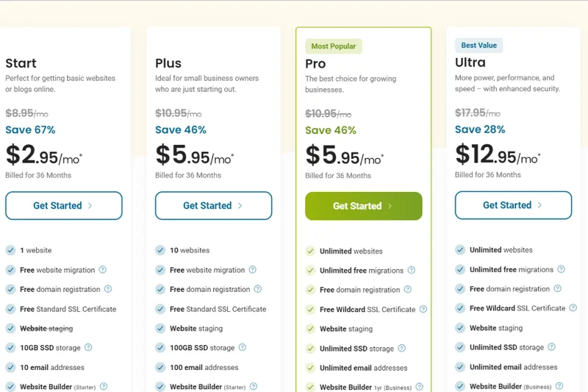588x392 pixels.
Task: Click info icon beside Pro Wildcard SSL Certificate
Action: (x=423, y=309)
